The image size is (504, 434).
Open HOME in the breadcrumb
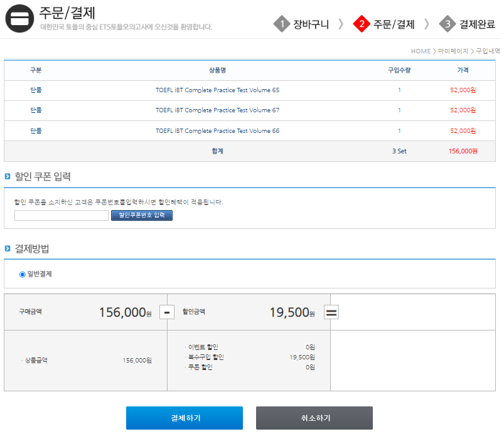coord(421,51)
